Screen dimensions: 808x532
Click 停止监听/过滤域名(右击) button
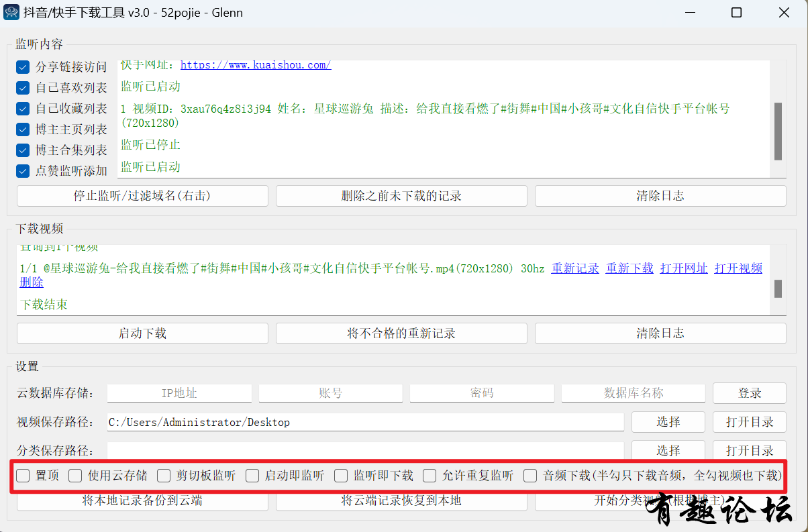[142, 196]
